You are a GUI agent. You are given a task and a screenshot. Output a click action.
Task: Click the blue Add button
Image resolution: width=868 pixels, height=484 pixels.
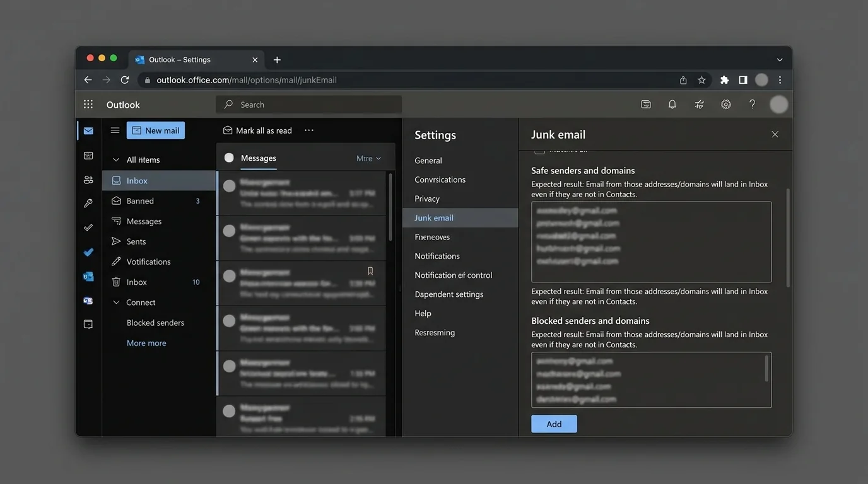click(x=554, y=424)
